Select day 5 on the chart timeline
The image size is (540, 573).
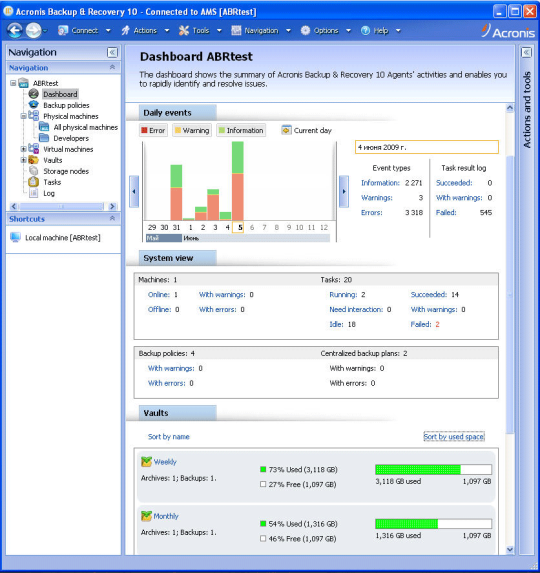point(238,227)
